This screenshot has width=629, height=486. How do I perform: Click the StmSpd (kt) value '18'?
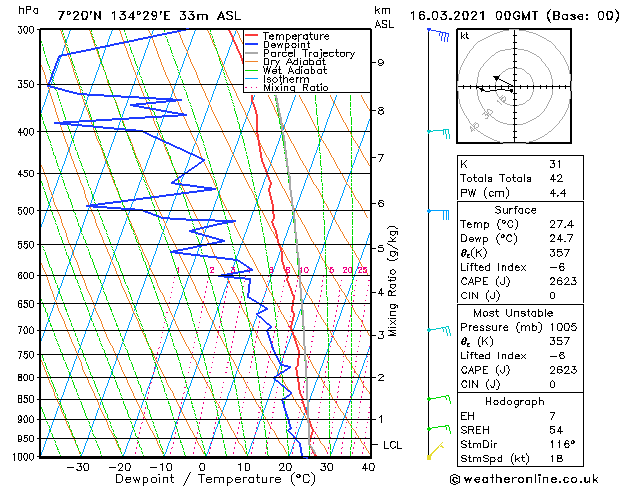tap(556, 459)
